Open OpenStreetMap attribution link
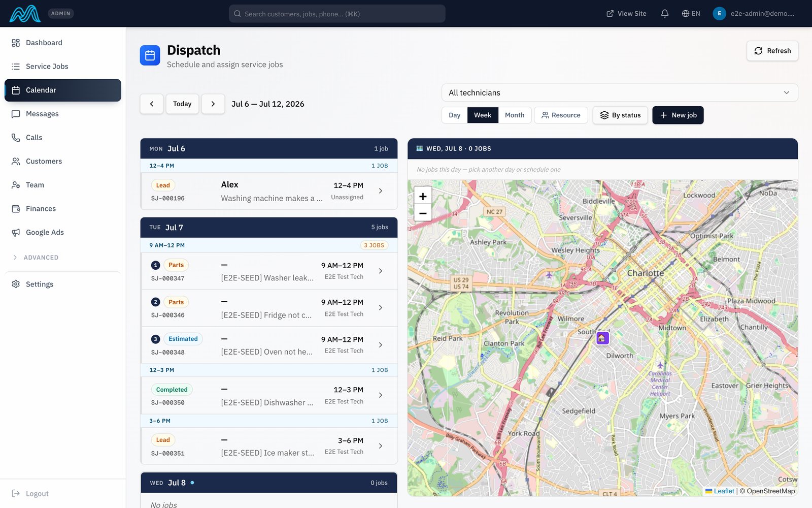Image resolution: width=812 pixels, height=508 pixels. (770, 491)
